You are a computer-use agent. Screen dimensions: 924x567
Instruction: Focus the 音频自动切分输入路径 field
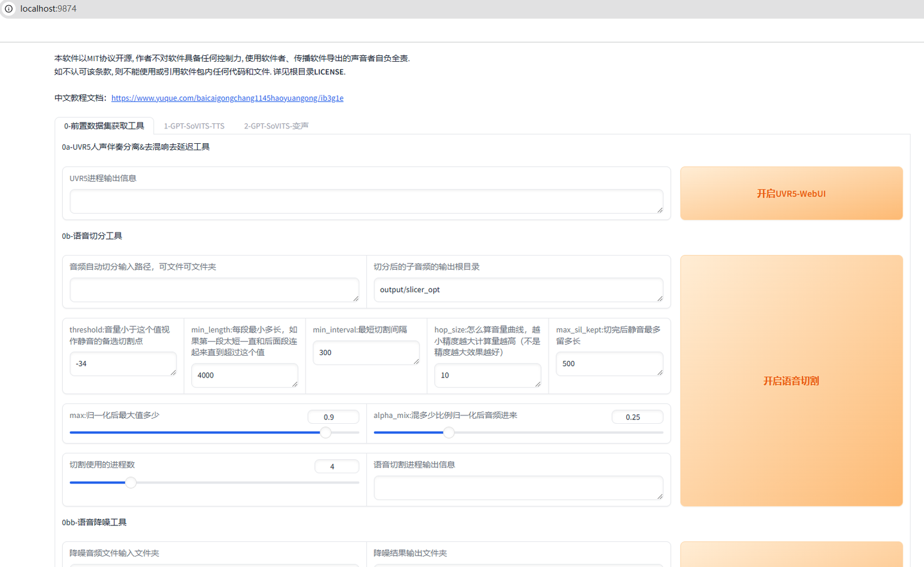214,290
